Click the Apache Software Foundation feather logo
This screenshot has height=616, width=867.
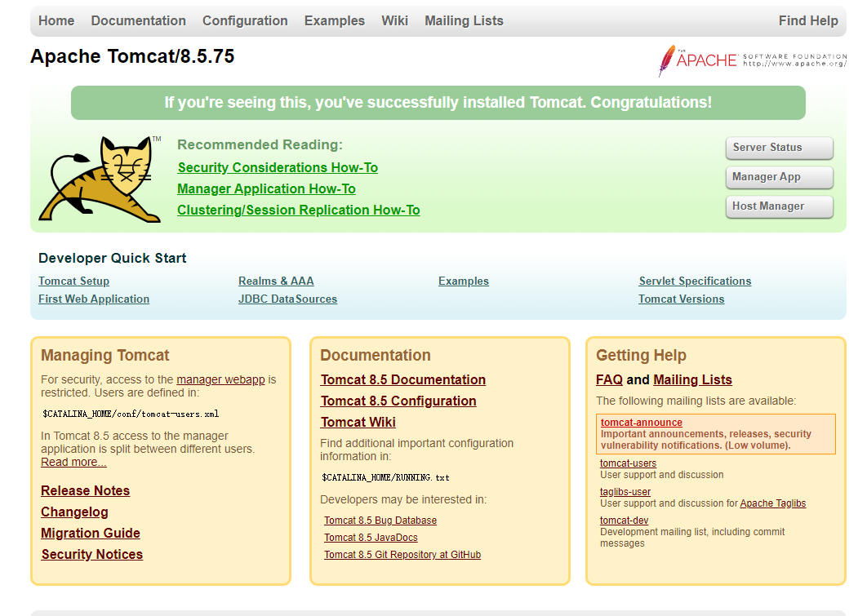click(x=753, y=60)
